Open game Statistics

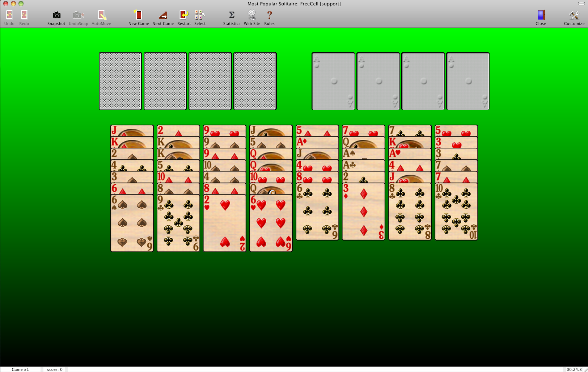point(232,15)
